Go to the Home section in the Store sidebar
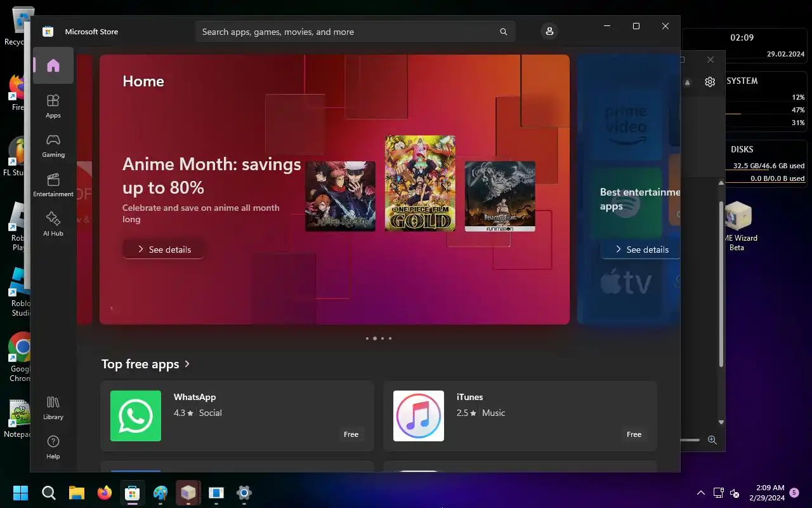The width and height of the screenshot is (812, 508). [53, 65]
